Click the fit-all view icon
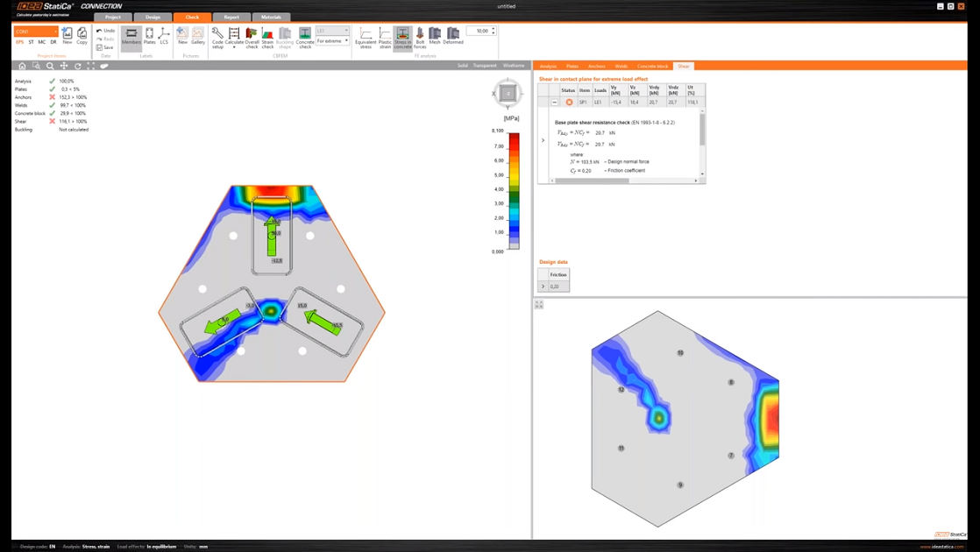Viewport: 980px width, 552px height. pyautogui.click(x=90, y=66)
